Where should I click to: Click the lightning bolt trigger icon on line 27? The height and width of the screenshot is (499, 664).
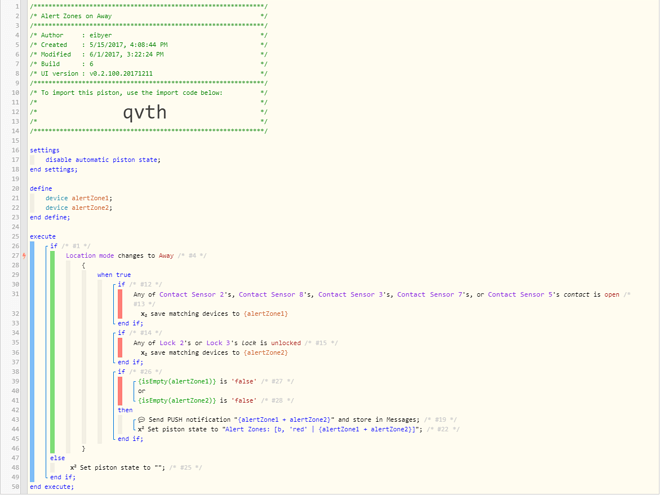[x=24, y=255]
